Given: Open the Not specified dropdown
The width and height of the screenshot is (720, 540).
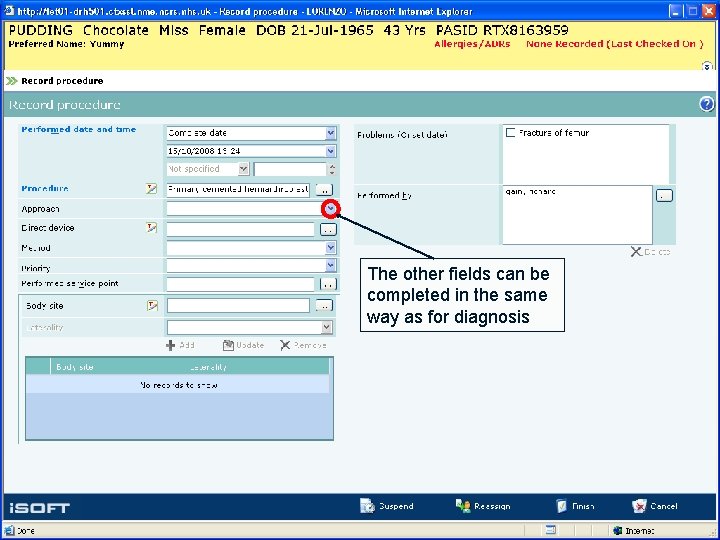Looking at the screenshot, I should coord(243,169).
